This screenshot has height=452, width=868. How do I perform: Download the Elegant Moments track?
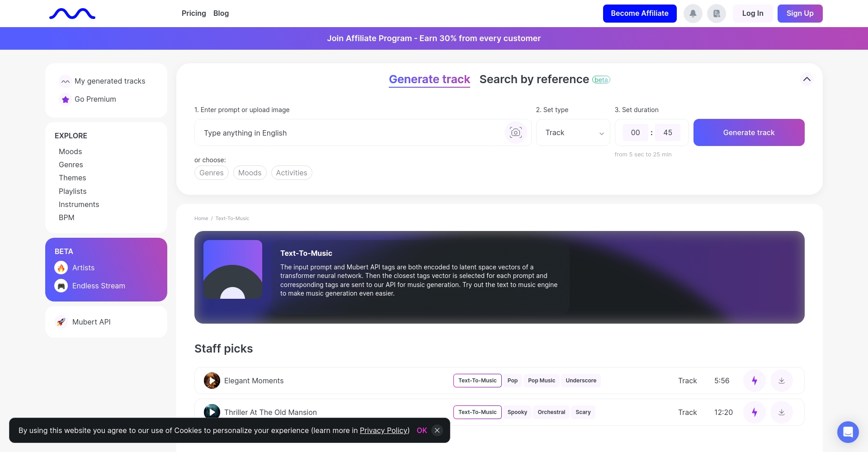click(x=781, y=381)
